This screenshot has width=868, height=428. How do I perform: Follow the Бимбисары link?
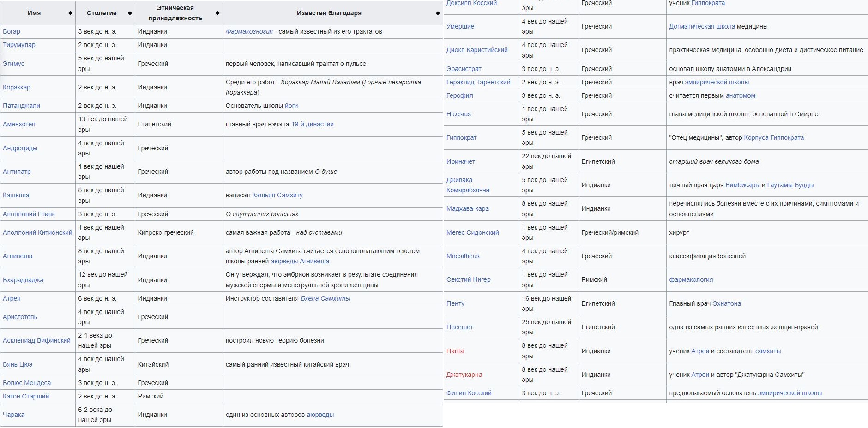(x=742, y=185)
